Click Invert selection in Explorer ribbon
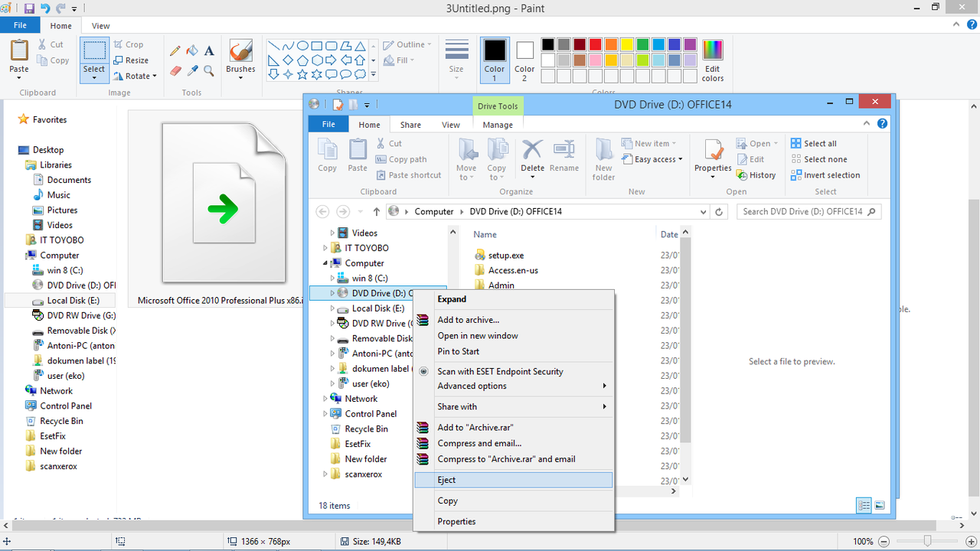 coord(825,175)
